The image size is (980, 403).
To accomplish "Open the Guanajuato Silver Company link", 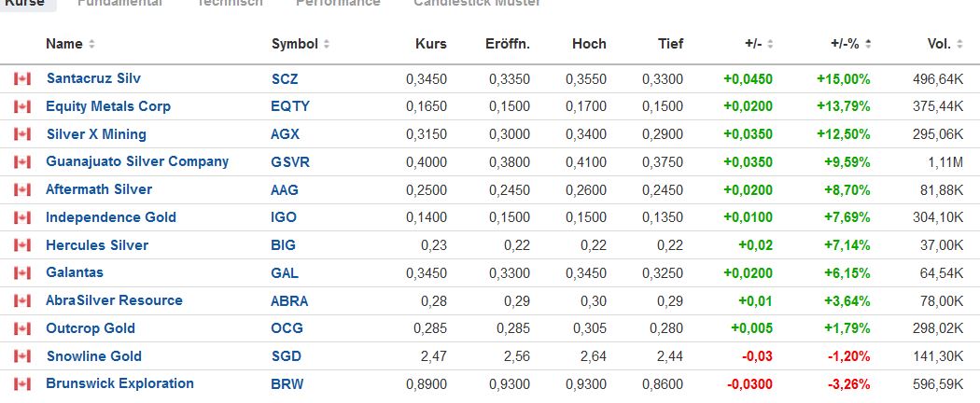I will [137, 161].
